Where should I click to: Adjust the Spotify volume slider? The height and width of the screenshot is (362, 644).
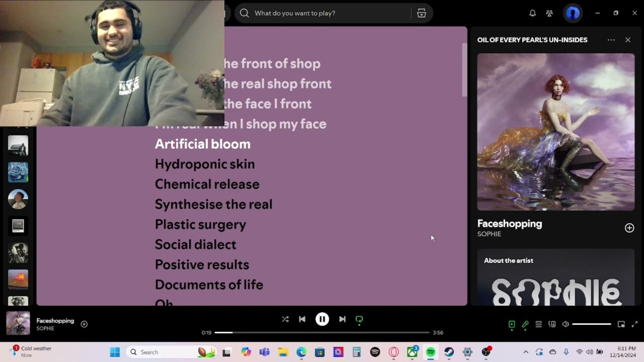pos(592,324)
